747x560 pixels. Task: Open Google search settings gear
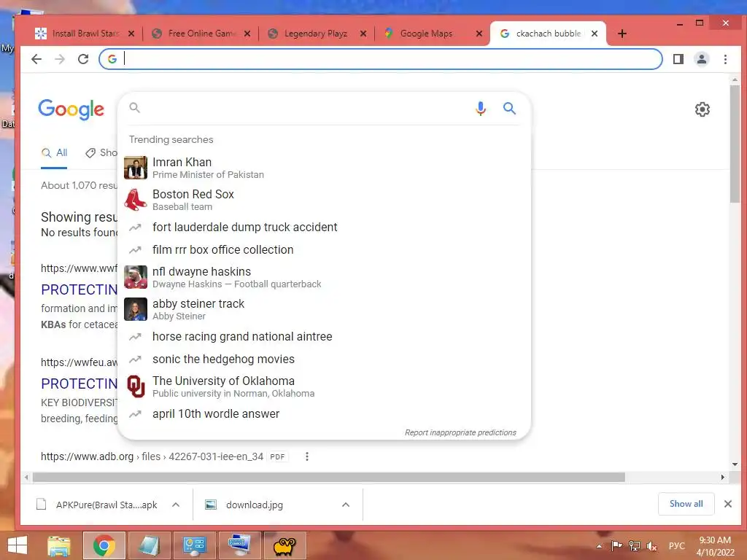point(703,109)
